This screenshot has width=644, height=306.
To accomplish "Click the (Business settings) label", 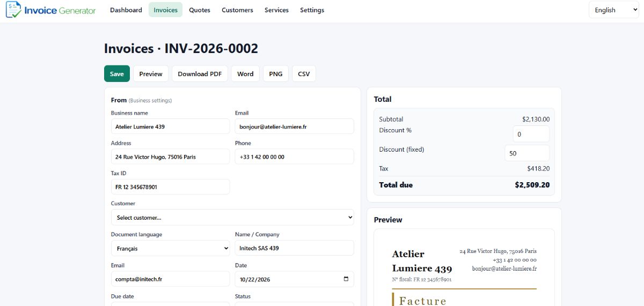I will pyautogui.click(x=150, y=100).
